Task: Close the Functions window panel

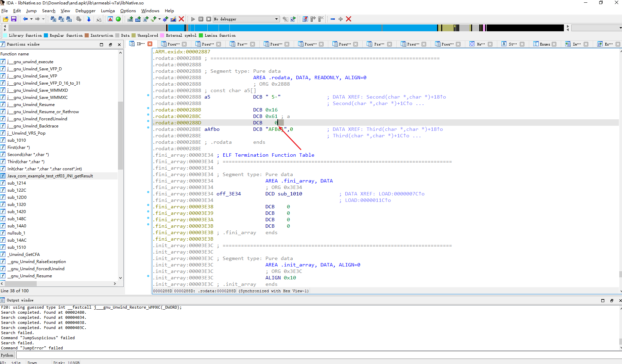Action: click(x=119, y=45)
